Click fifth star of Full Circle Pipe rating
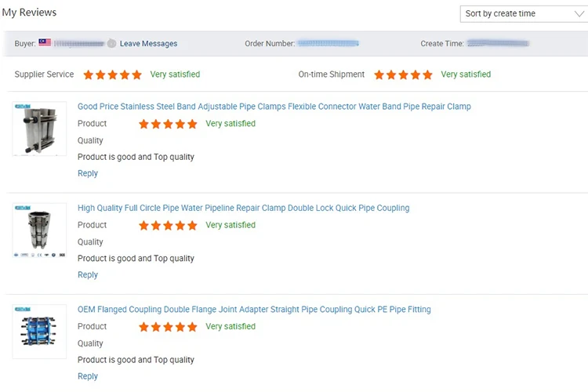Image resolution: width=588 pixels, height=392 pixels. tap(192, 226)
